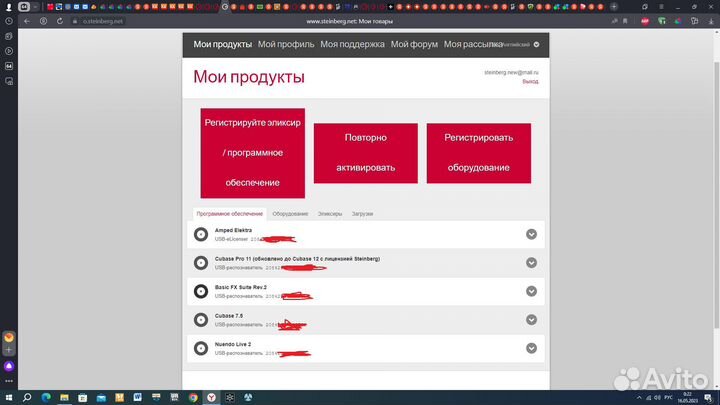The height and width of the screenshot is (405, 720).
Task: Switch to the Загрузки tab
Action: point(362,214)
